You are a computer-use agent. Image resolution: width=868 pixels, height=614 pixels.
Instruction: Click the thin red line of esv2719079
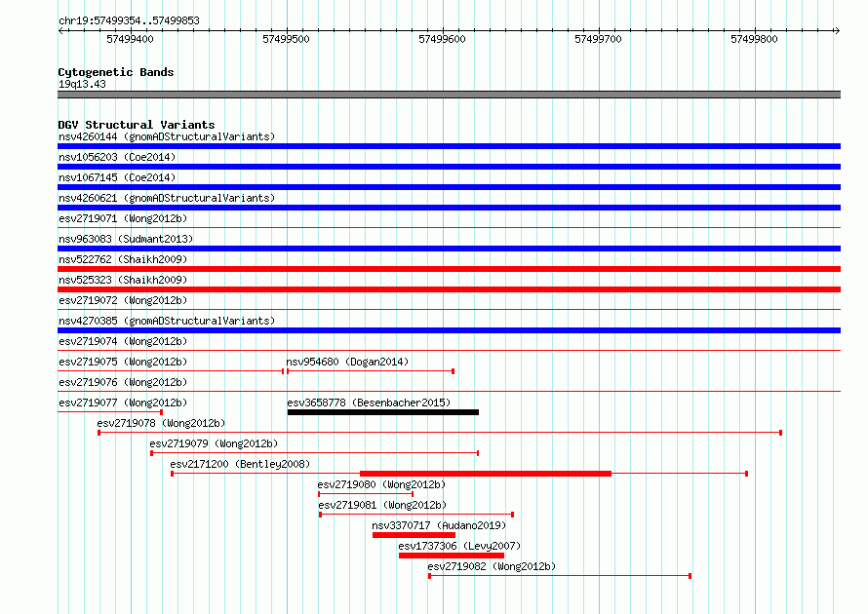pos(314,453)
